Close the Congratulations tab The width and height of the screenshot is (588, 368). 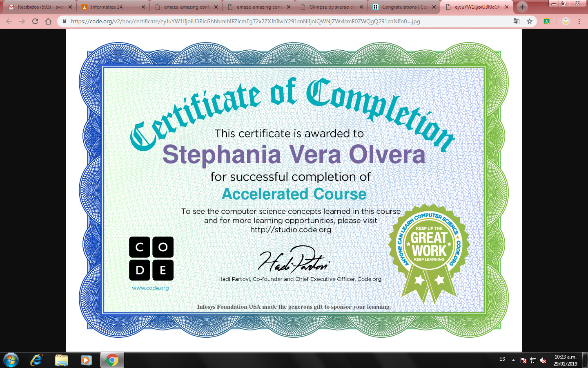tap(434, 7)
